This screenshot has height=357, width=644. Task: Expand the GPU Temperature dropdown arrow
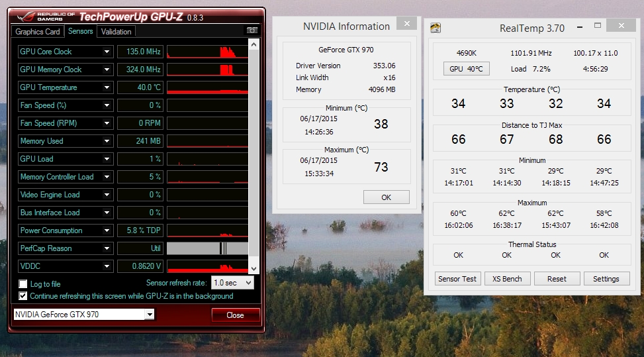107,87
